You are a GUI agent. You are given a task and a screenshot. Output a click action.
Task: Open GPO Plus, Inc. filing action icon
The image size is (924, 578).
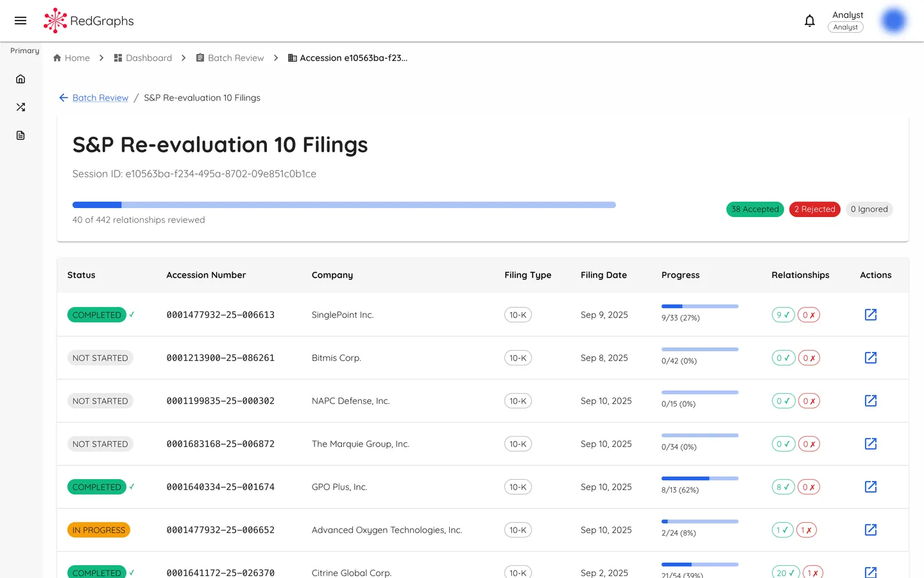pyautogui.click(x=870, y=487)
